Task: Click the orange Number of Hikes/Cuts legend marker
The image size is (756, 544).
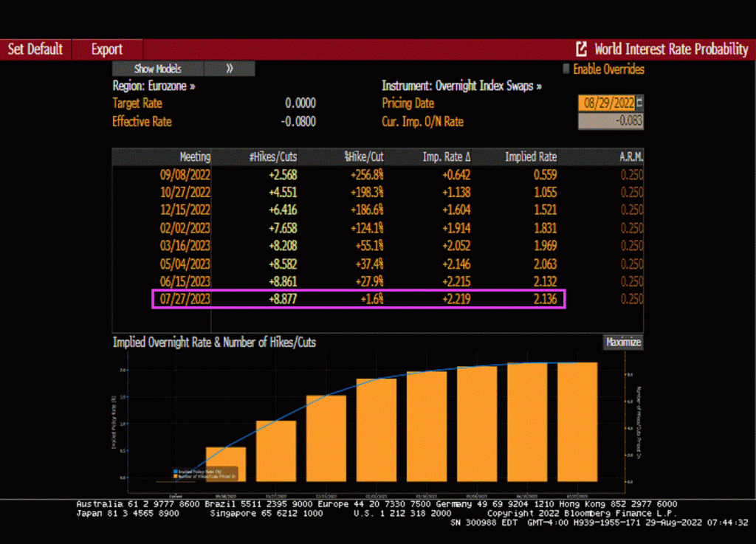Action: click(174, 475)
